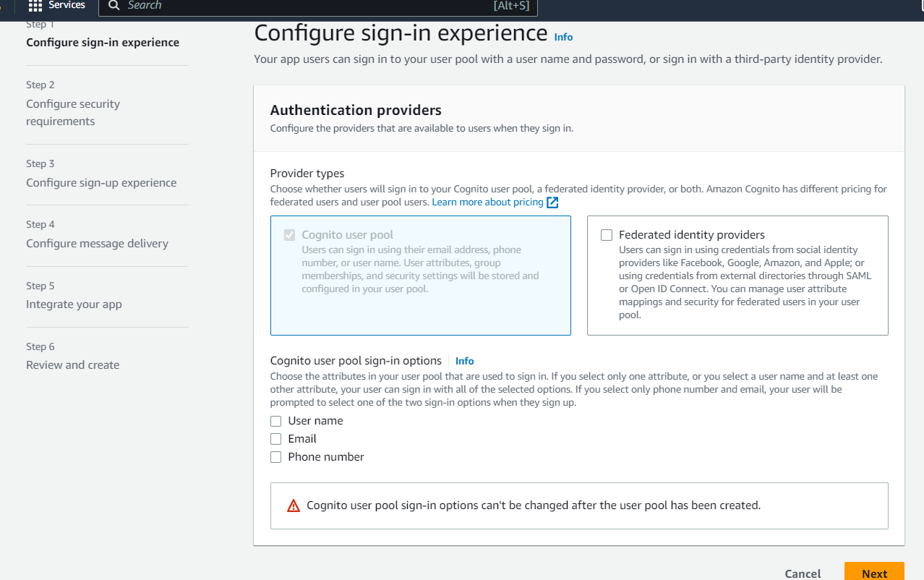Check the User name sign-in option

[x=275, y=421]
